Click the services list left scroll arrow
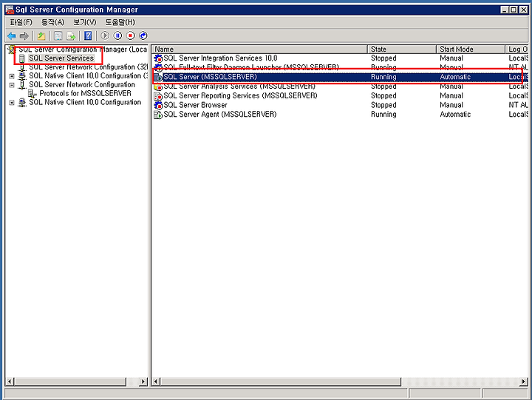Viewport: 532px width, 400px height. pos(156,382)
